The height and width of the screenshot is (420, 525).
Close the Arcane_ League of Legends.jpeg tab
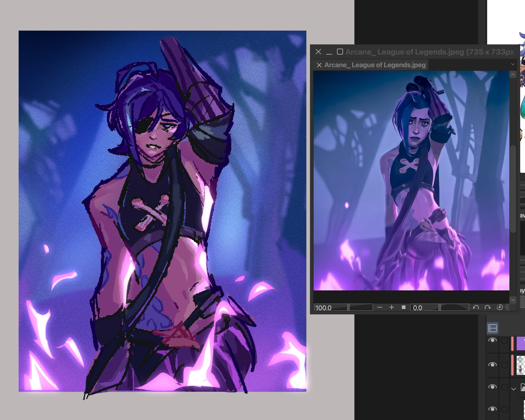pyautogui.click(x=319, y=65)
